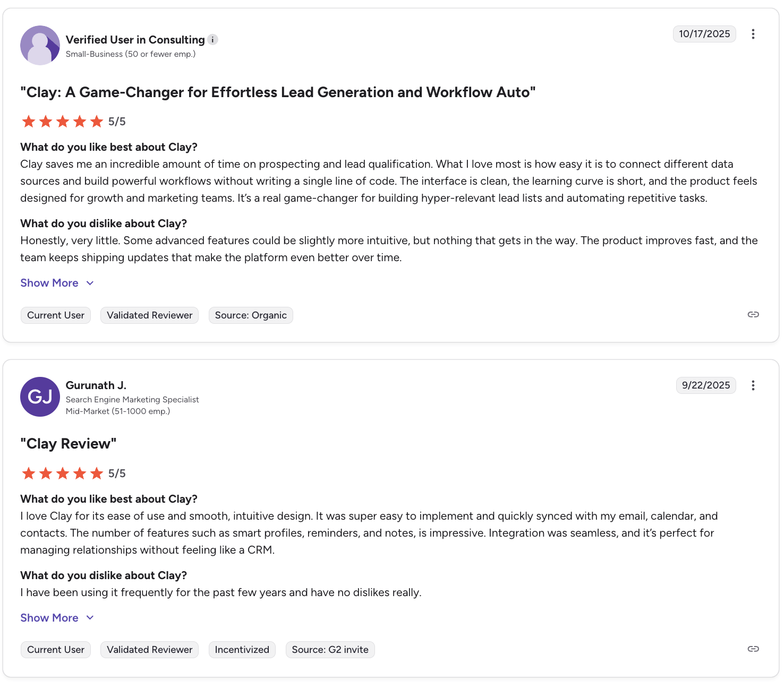Viewport: 784px width, 689px height.
Task: Click the Show More chevron in first review
Action: click(x=90, y=283)
